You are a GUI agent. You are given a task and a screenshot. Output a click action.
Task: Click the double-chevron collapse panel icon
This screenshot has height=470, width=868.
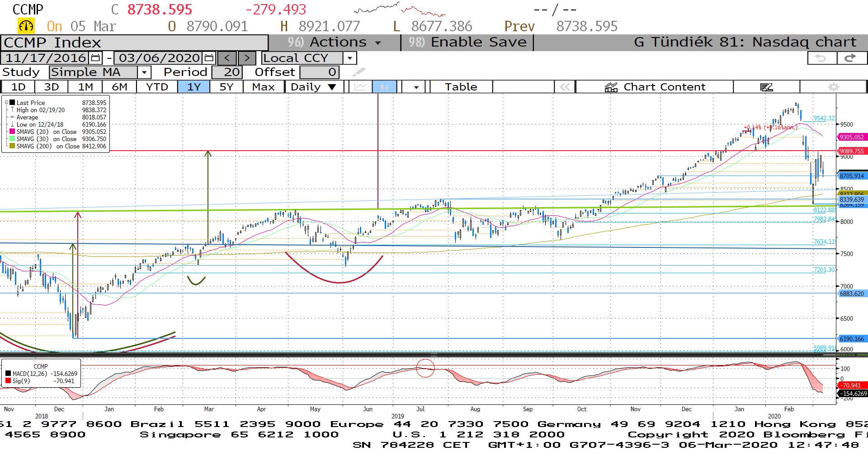coord(565,87)
